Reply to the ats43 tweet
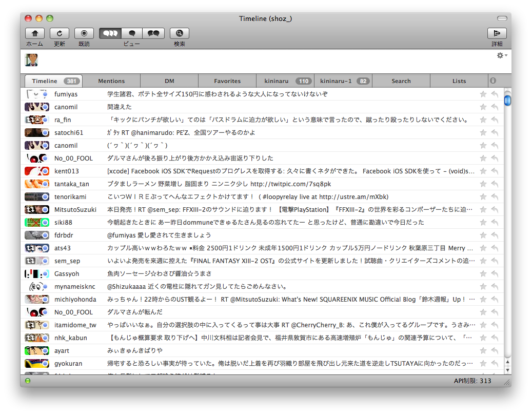The height and width of the screenshot is (415, 532). click(495, 248)
